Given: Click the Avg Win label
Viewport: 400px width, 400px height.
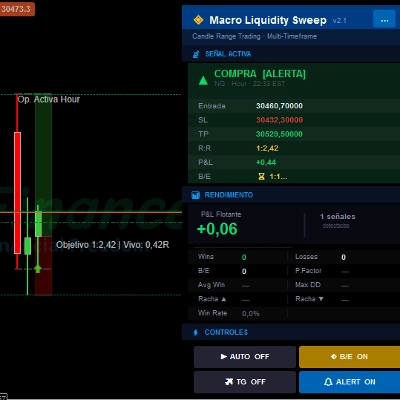Looking at the screenshot, I should [211, 285].
